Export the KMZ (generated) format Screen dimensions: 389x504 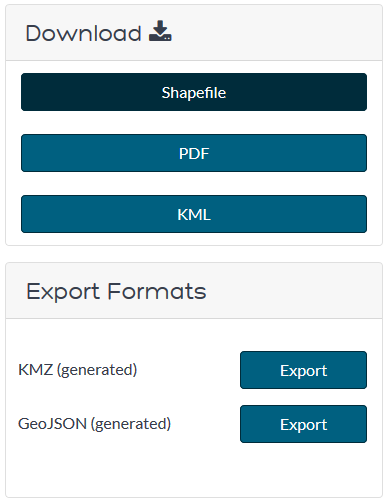coord(303,370)
